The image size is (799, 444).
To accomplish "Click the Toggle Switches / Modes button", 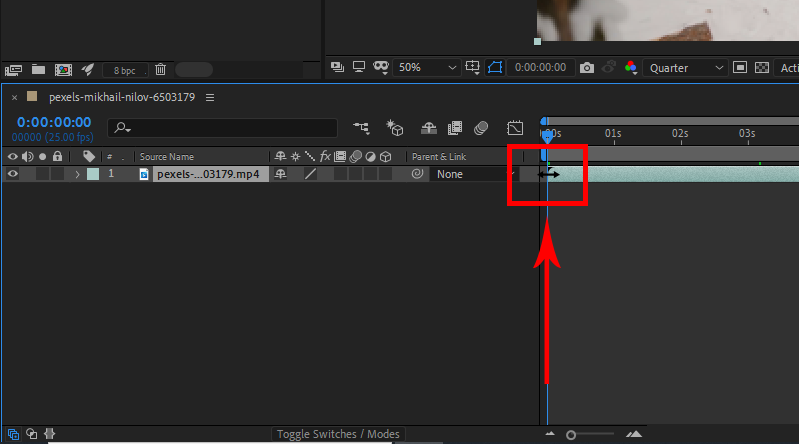I will pyautogui.click(x=338, y=434).
